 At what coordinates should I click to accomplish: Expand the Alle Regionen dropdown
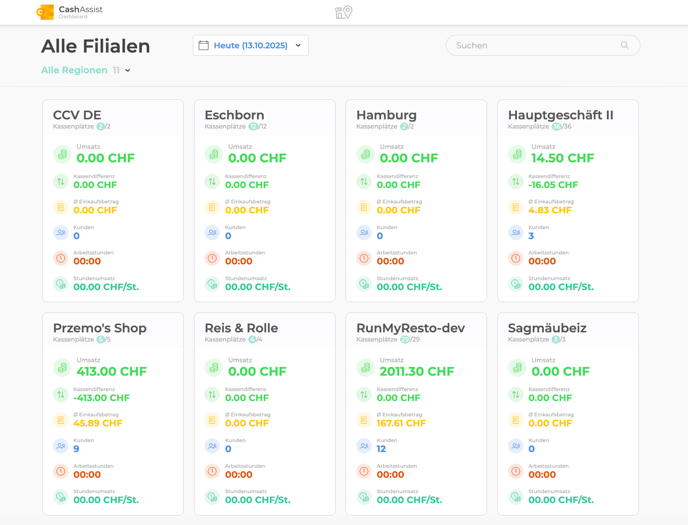coord(74,71)
